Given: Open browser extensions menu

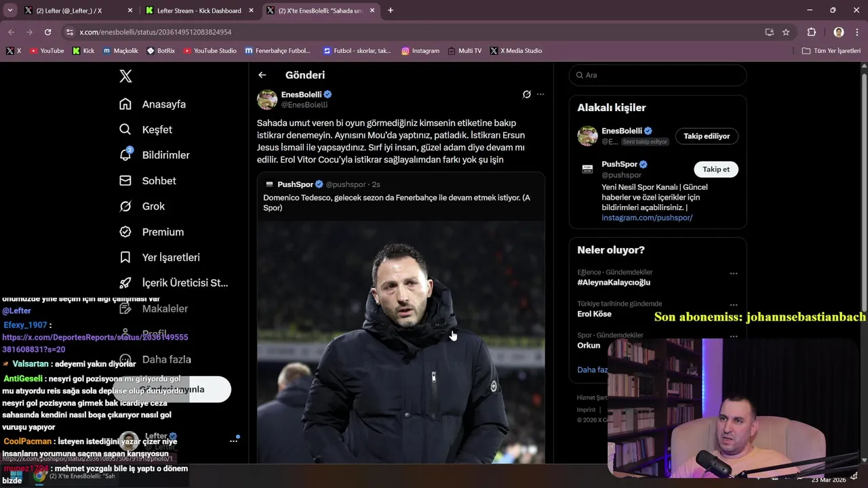Looking at the screenshot, I should coord(812,32).
